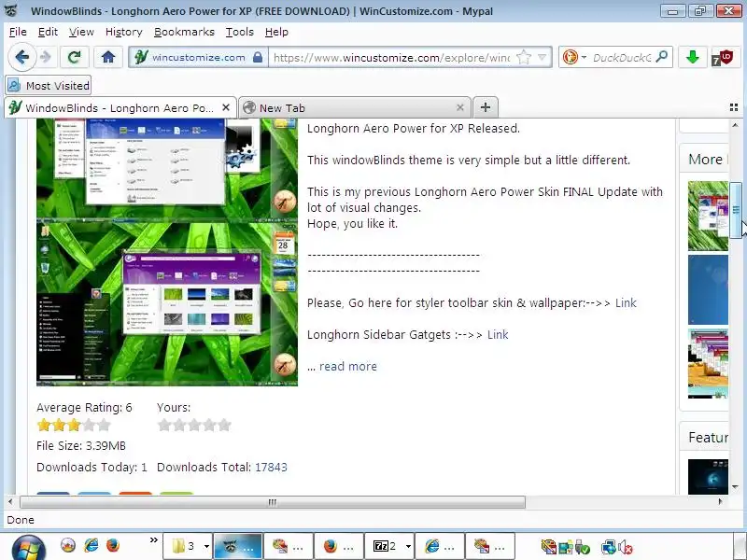Launch the first quick launch browser icon
747x560 pixels.
(68, 546)
